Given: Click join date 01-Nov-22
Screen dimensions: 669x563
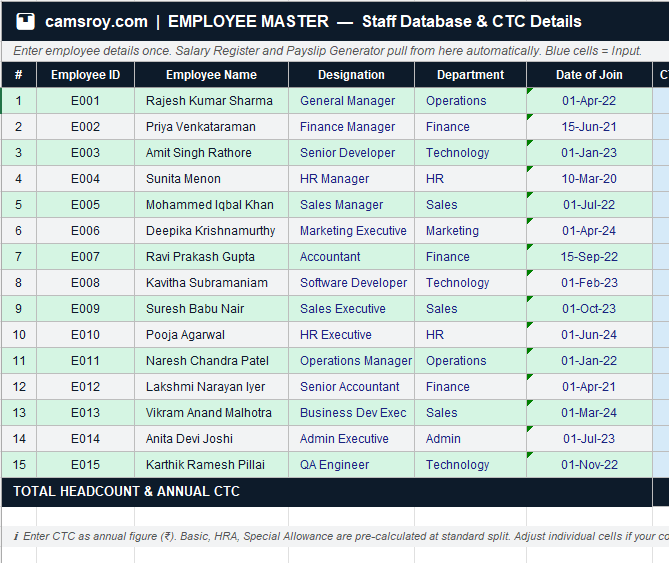Looking at the screenshot, I should tap(589, 465).
